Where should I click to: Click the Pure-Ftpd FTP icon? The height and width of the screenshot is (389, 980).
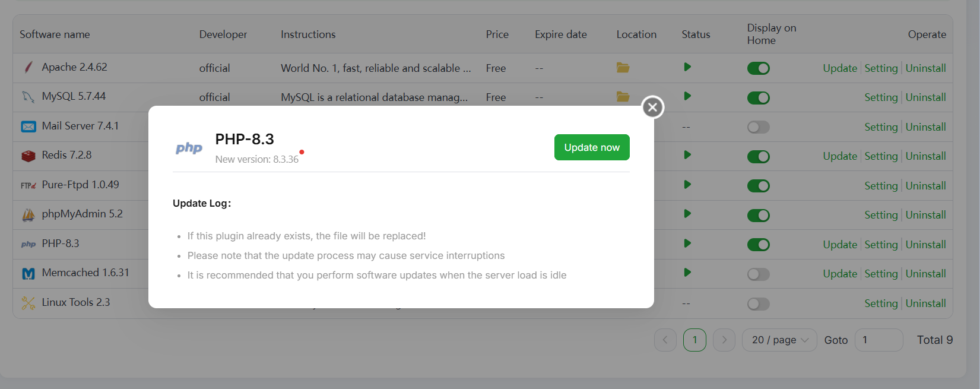pyautogui.click(x=28, y=185)
